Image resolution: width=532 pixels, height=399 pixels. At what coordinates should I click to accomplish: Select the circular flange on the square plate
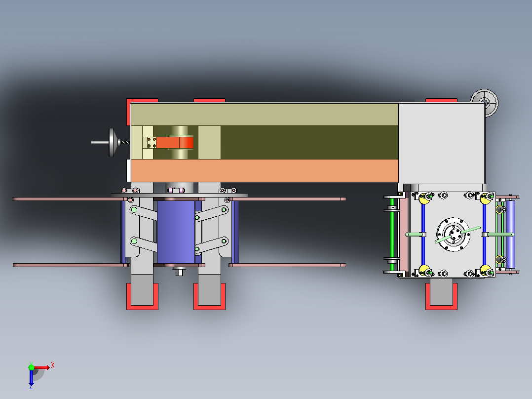click(x=453, y=234)
